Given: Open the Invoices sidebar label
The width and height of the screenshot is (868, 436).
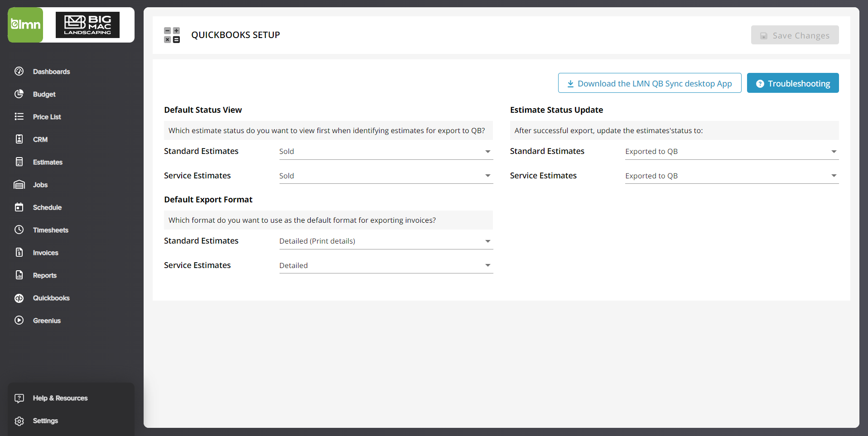Looking at the screenshot, I should tap(46, 253).
